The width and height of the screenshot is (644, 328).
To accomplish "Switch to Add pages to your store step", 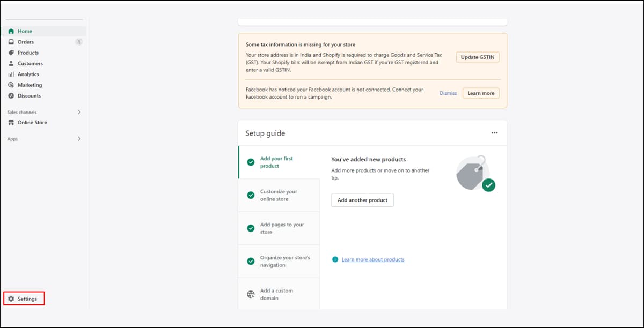I will click(x=279, y=228).
